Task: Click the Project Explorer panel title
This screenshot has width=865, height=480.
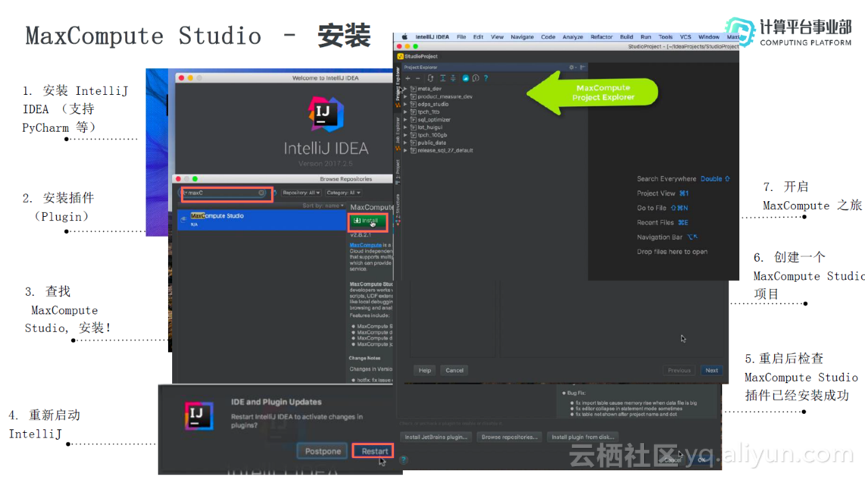Action: coord(420,67)
